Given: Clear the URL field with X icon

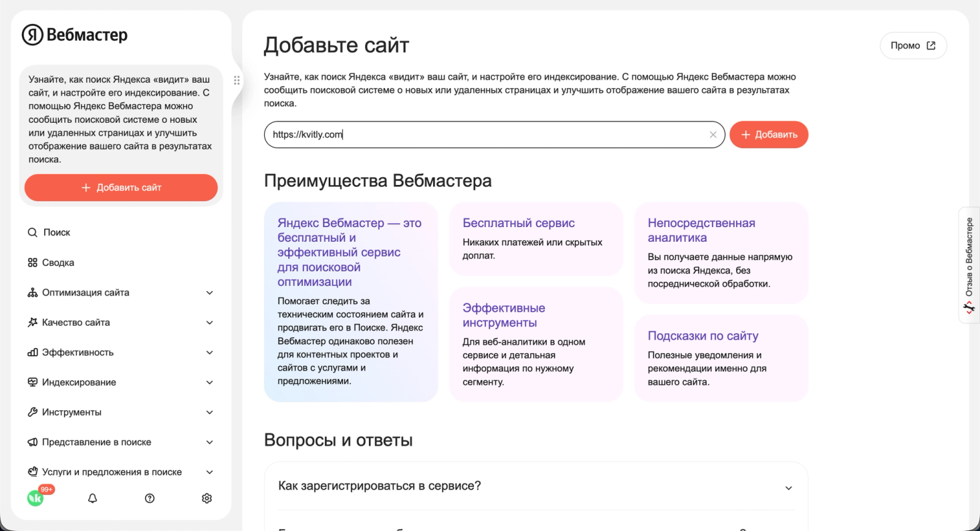Looking at the screenshot, I should point(713,134).
